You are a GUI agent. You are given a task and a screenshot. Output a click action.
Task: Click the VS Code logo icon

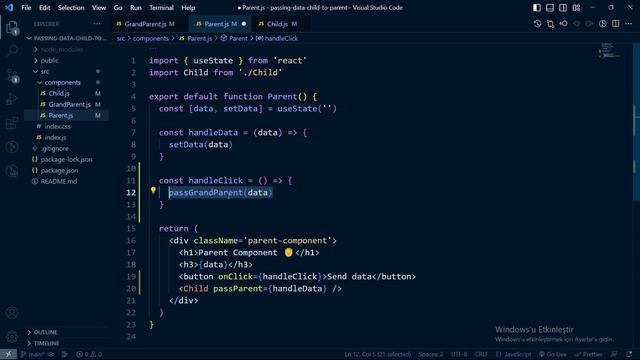(x=9, y=7)
